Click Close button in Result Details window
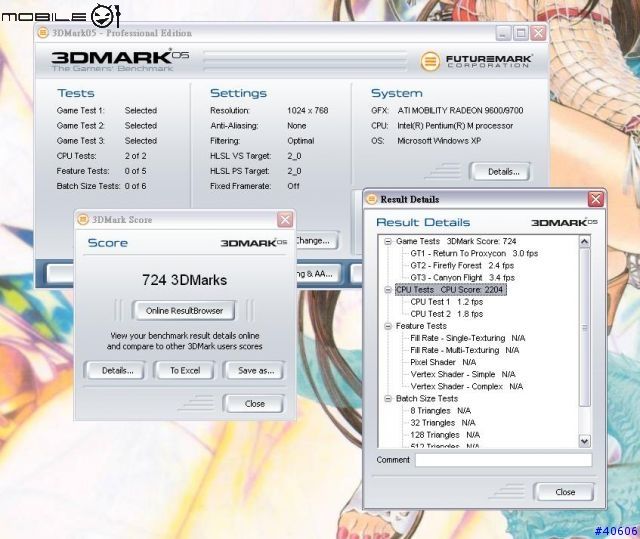This screenshot has height=539, width=640. click(564, 492)
